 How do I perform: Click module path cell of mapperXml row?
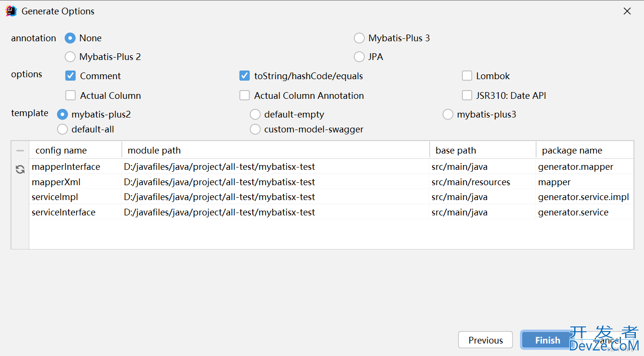[275, 182]
